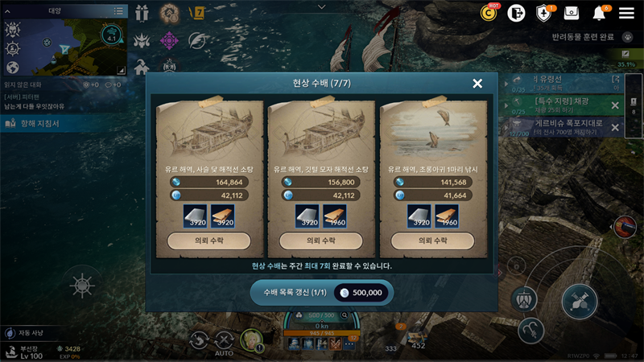The image size is (644, 362).
Task: Dismiss the 게르비슈 폭포지대로 quest tracker
Action: [x=615, y=127]
